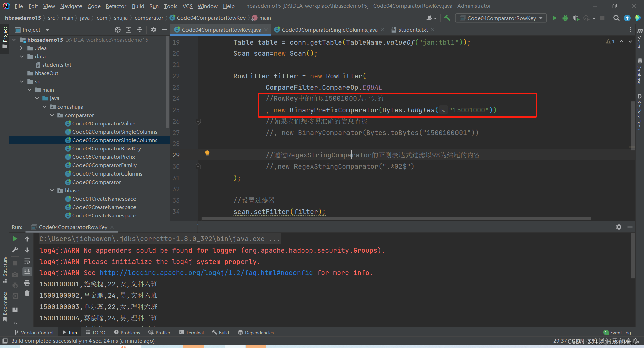Image resolution: width=644 pixels, height=348 pixels.
Task: Open Maven side panel
Action: [640, 40]
